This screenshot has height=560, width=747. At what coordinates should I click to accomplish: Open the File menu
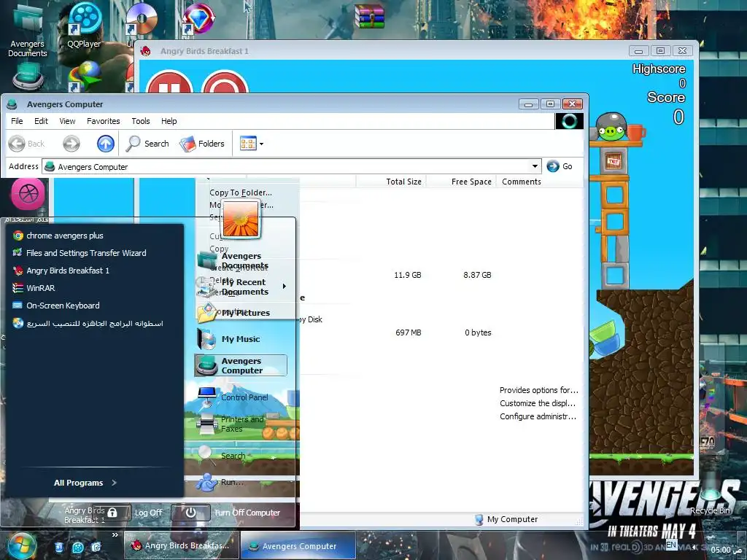click(x=18, y=121)
